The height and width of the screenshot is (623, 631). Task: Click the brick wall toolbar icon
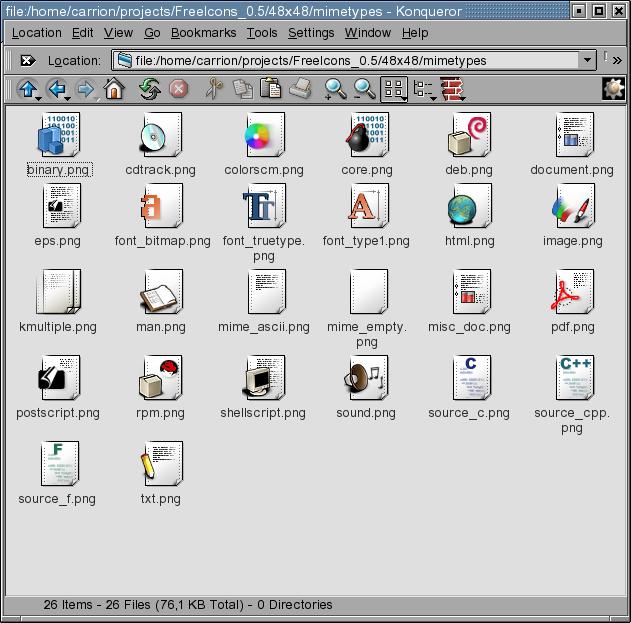tap(452, 89)
